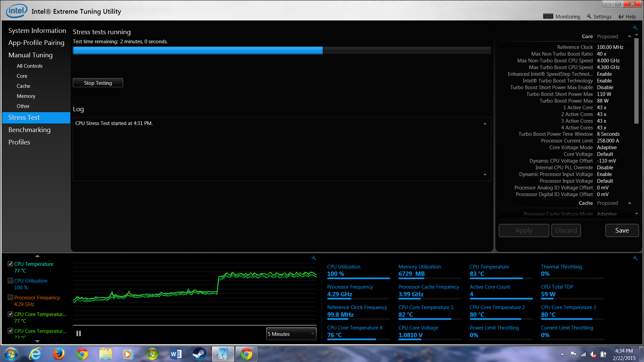Select Cache tuning subsection
This screenshot has width=644, height=362.
coord(23,86)
